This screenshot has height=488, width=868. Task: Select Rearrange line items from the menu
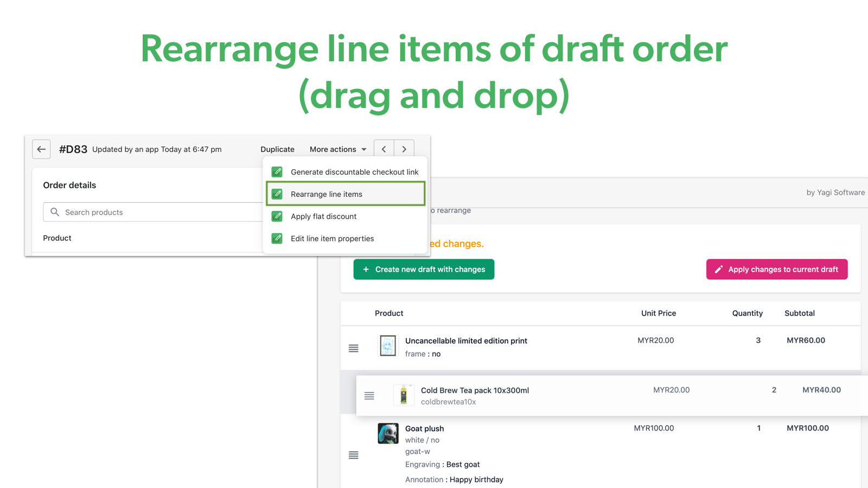coord(327,194)
